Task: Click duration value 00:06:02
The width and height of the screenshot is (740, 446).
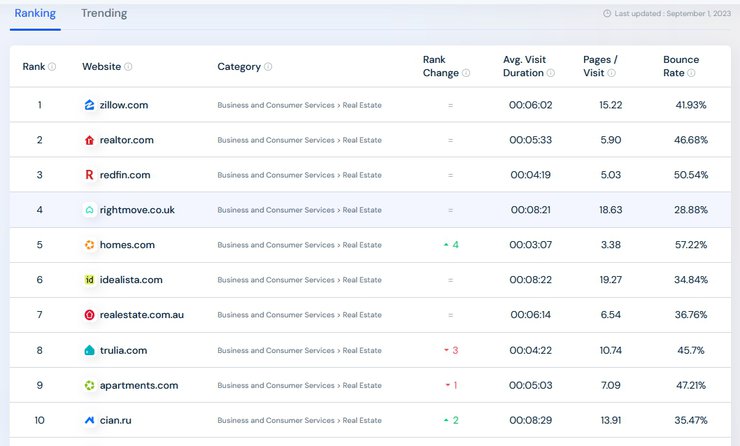Action: pyautogui.click(x=530, y=105)
